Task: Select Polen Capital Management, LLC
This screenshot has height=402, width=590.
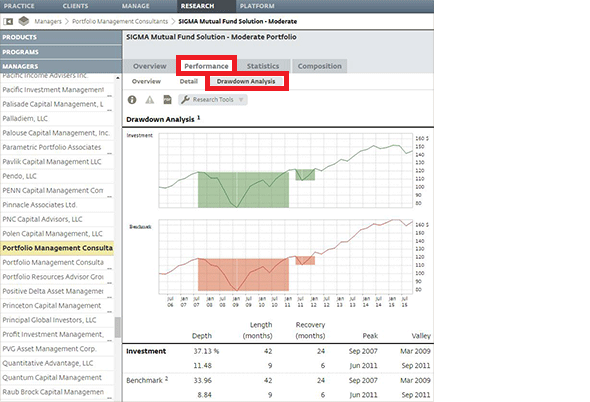Action: pyautogui.click(x=57, y=234)
